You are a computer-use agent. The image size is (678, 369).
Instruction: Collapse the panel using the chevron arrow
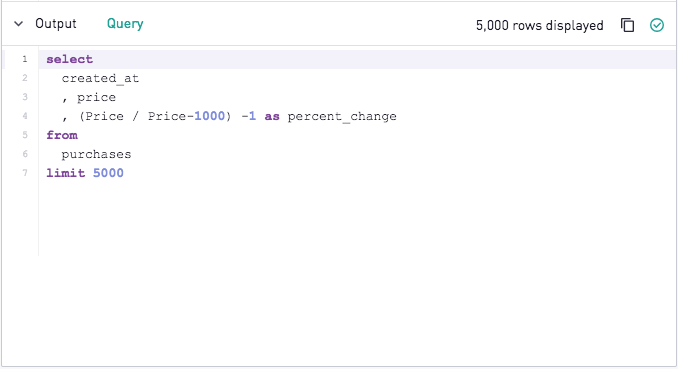[19, 24]
